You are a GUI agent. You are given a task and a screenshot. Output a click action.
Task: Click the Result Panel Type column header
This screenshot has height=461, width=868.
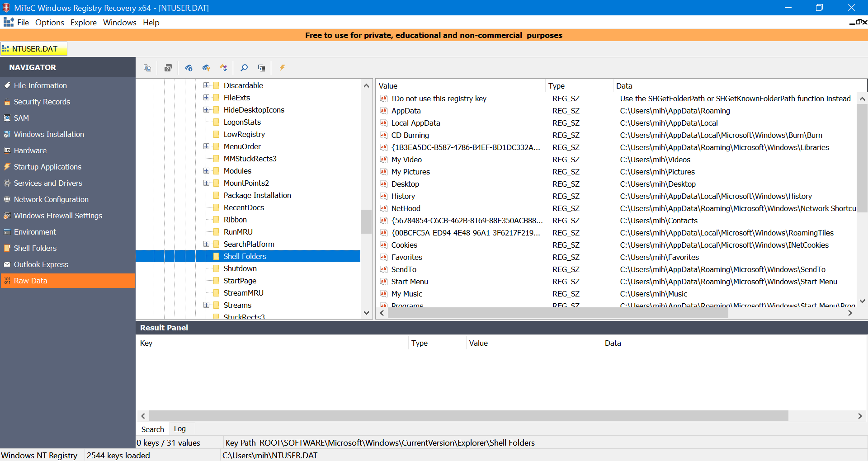pyautogui.click(x=437, y=343)
